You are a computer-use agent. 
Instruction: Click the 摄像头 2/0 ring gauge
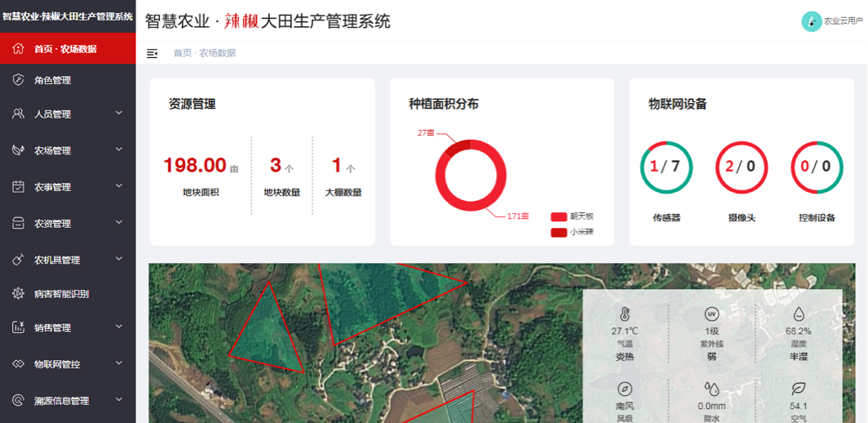[741, 167]
